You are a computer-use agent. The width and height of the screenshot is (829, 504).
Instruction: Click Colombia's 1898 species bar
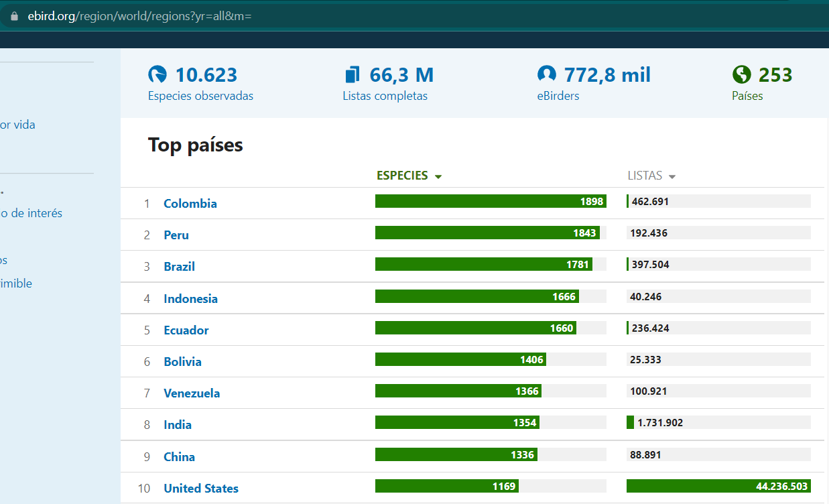(491, 201)
